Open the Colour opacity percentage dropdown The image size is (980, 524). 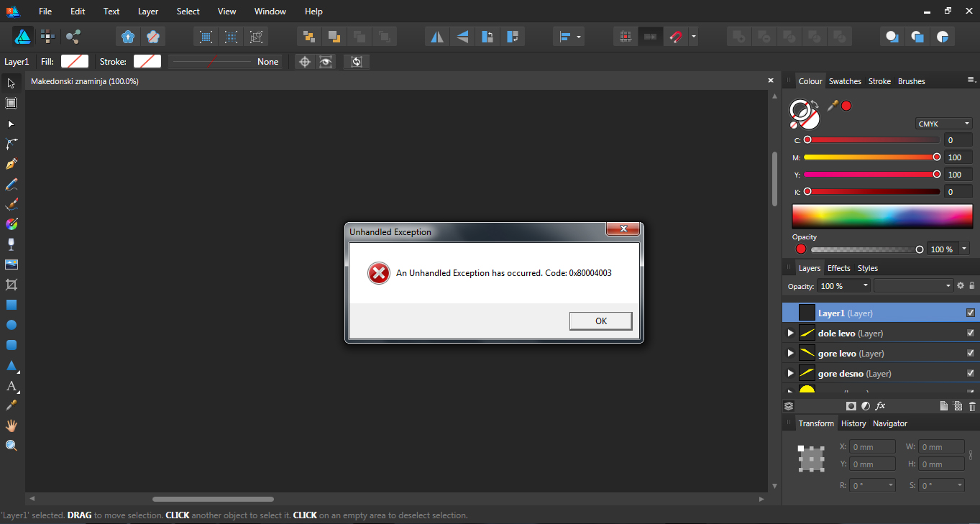pos(964,249)
